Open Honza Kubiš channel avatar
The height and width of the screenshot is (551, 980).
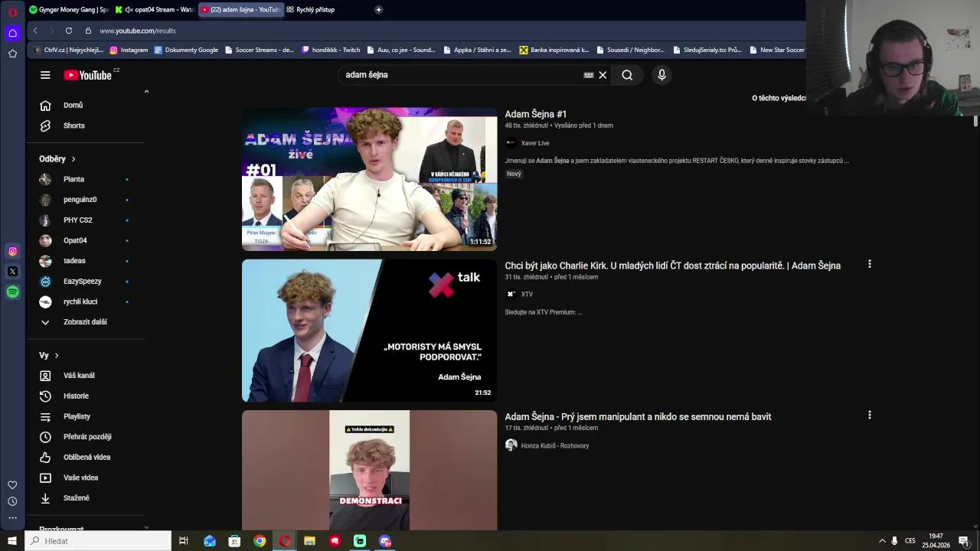[511, 445]
